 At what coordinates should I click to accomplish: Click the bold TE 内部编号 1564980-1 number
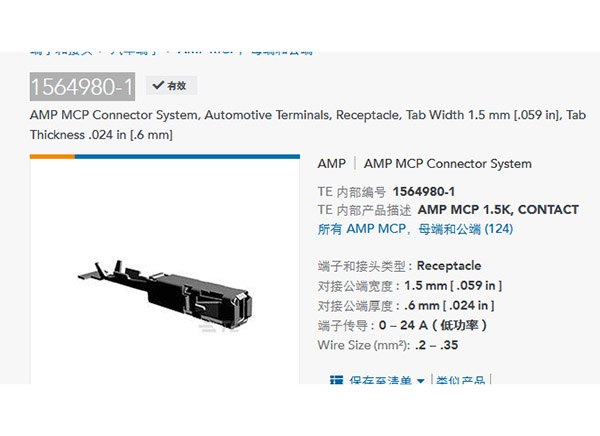tap(424, 191)
